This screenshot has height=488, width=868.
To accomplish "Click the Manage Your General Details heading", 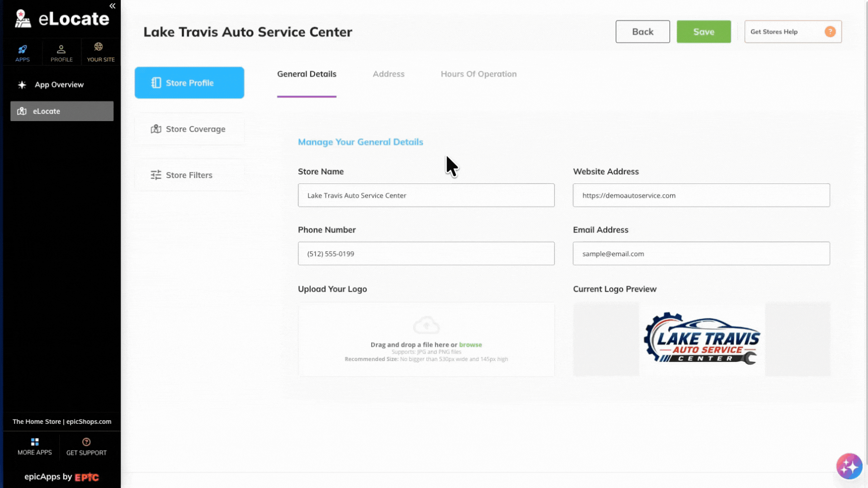I will (x=360, y=142).
